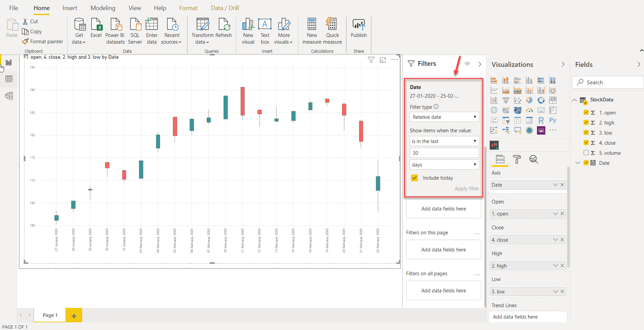
Task: Click the Search field in Fields pane
Action: coord(607,83)
